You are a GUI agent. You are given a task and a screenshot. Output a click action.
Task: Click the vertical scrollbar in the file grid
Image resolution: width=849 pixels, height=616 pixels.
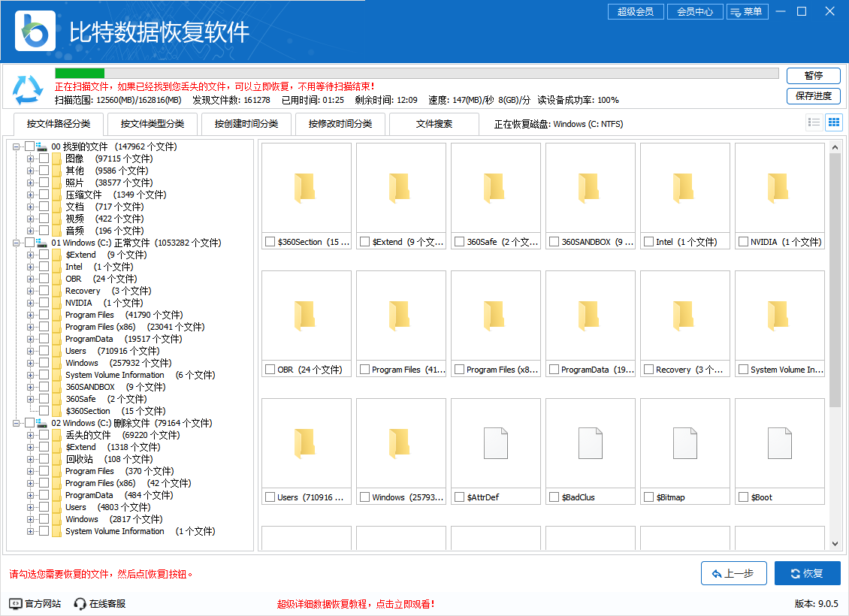[835, 278]
